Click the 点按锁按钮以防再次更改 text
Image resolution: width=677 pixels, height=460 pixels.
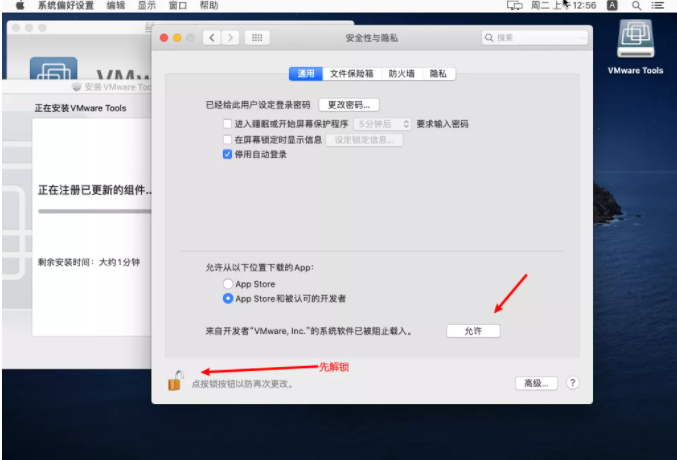point(243,384)
